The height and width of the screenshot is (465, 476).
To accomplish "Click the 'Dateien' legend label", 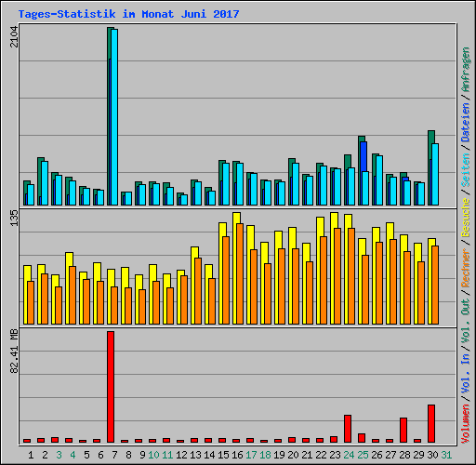I will tap(466, 123).
